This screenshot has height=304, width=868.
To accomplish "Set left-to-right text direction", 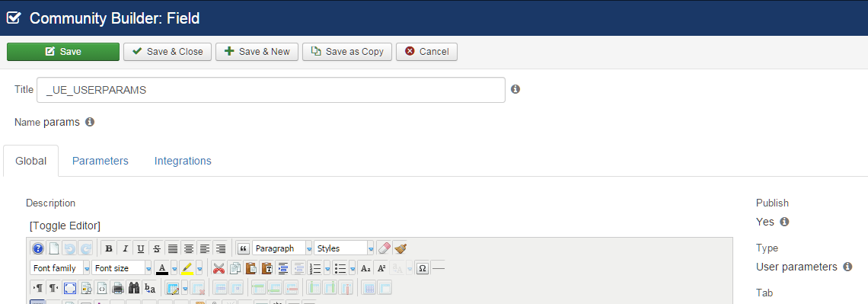I will [37, 288].
